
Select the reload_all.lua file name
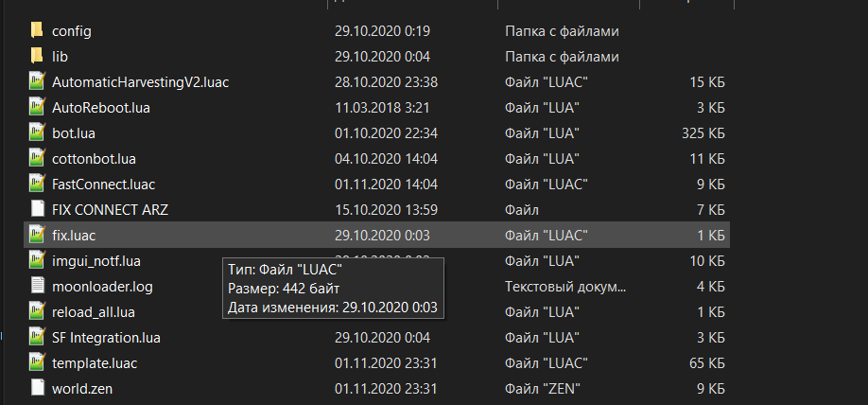95,310
